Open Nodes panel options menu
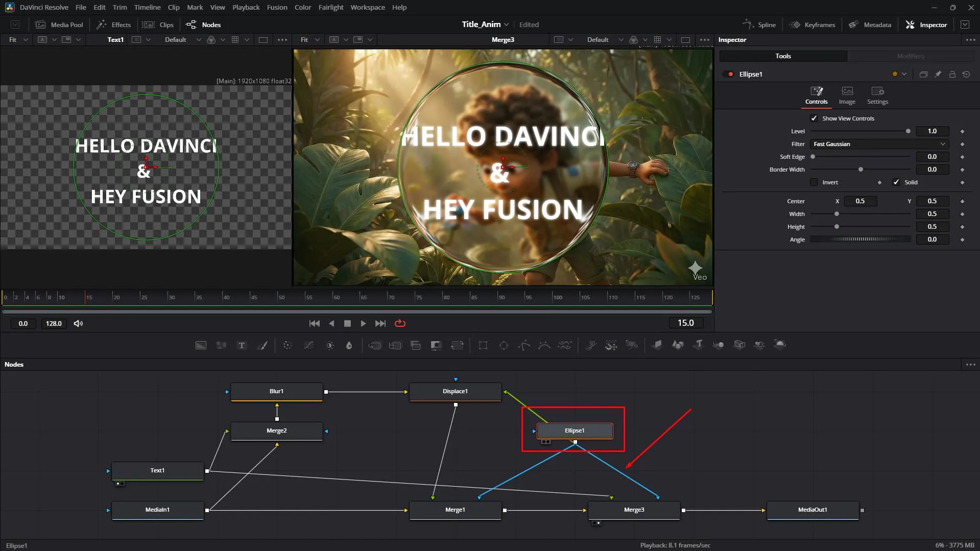The width and height of the screenshot is (980, 551). [970, 364]
